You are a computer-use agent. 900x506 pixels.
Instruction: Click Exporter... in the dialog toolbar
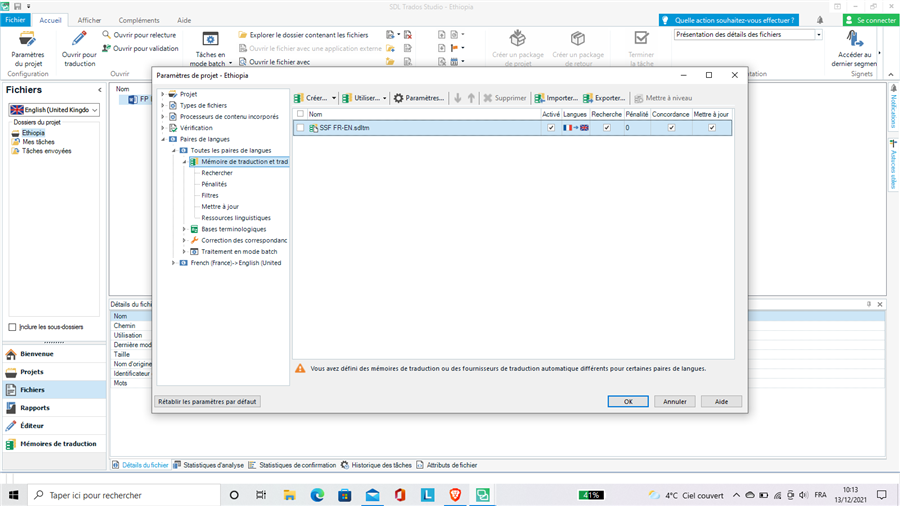[x=604, y=98]
